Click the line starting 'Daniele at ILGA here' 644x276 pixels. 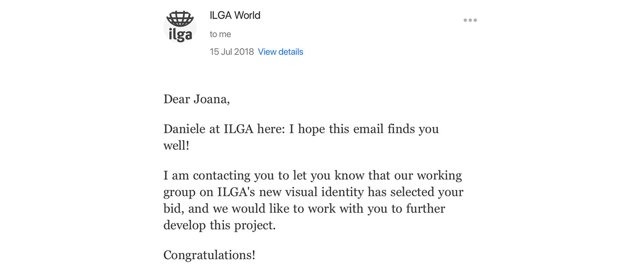click(301, 129)
